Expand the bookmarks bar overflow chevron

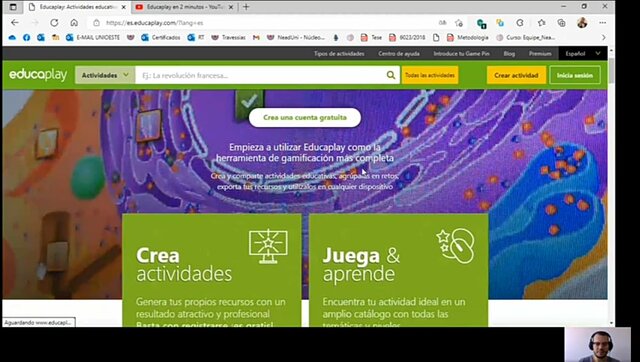[604, 38]
